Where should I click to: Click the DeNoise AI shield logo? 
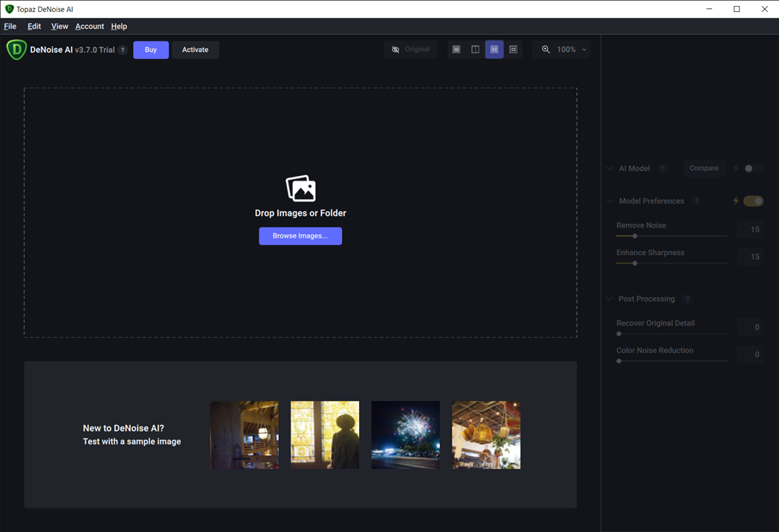click(16, 50)
